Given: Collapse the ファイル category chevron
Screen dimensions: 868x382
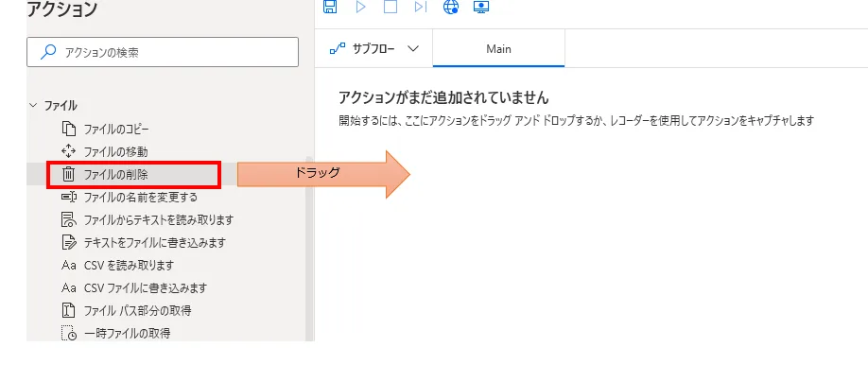Looking at the screenshot, I should coord(34,106).
